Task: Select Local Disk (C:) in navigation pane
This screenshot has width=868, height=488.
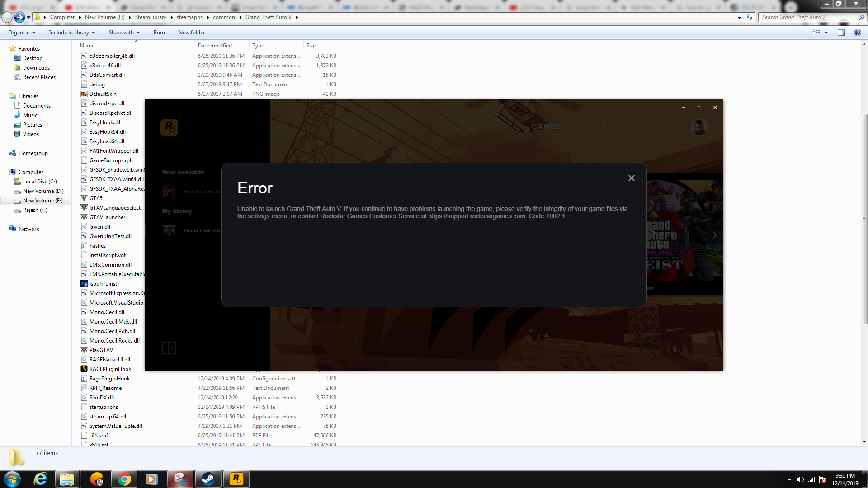Action: 40,182
